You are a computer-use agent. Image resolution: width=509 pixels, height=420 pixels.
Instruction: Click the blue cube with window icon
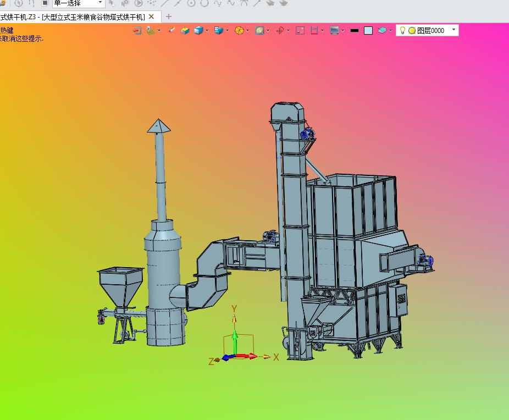(x=219, y=30)
